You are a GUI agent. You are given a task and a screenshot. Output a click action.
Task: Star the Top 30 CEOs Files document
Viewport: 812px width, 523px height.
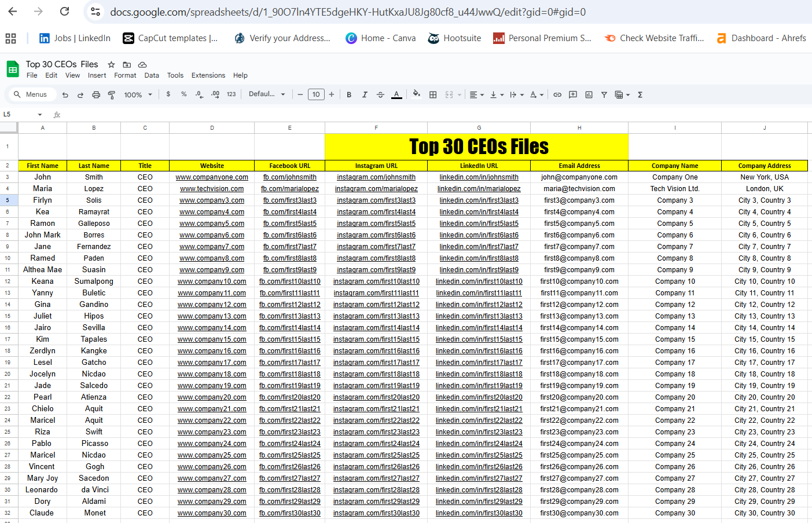(111, 64)
